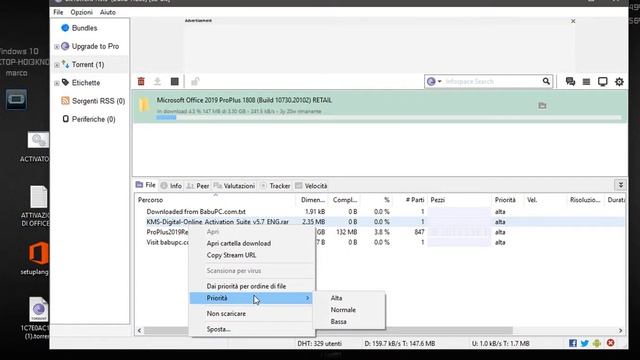Click the Infospace Search input field
The height and width of the screenshot is (360, 640).
coord(492,82)
